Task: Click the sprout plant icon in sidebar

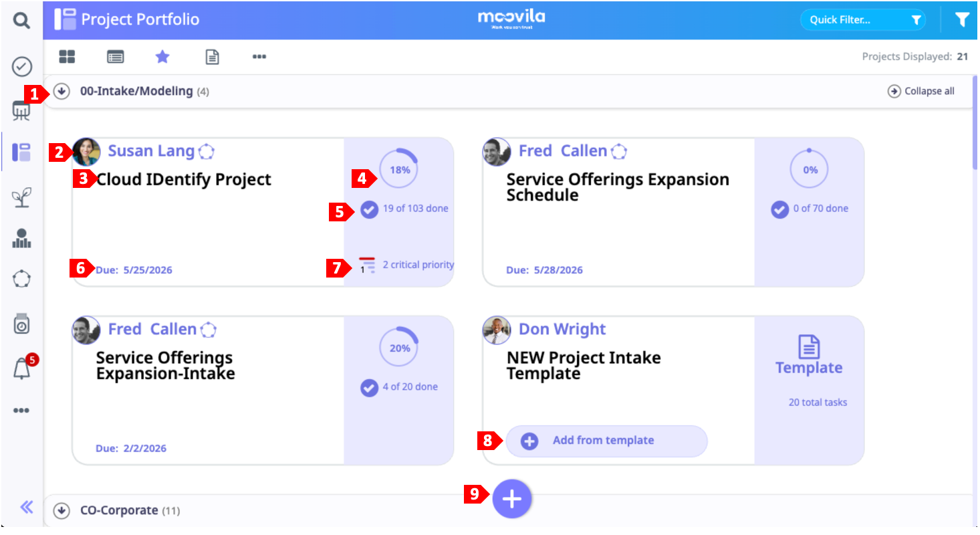Action: (22, 197)
